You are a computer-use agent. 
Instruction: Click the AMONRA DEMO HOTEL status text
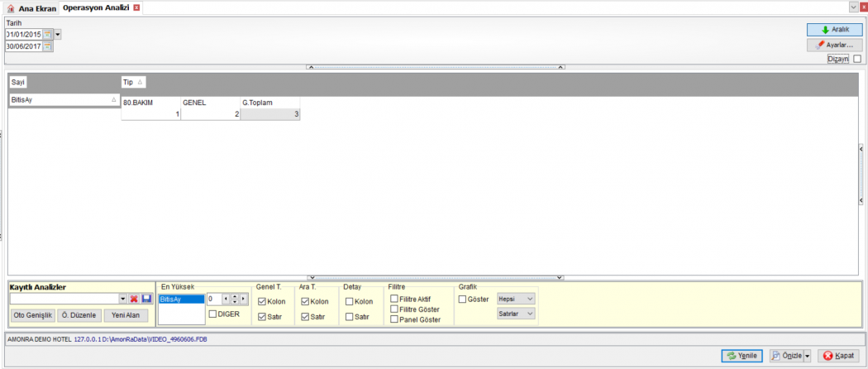[x=38, y=338]
